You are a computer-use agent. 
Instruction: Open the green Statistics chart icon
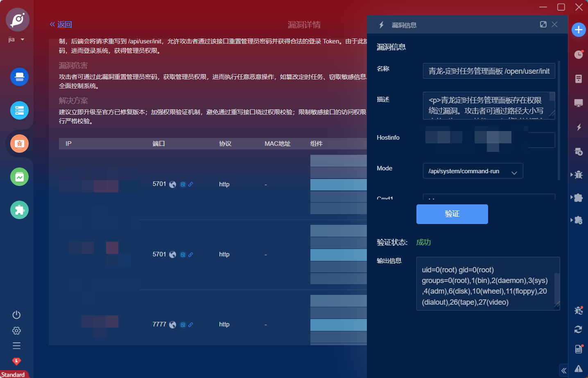(x=19, y=177)
